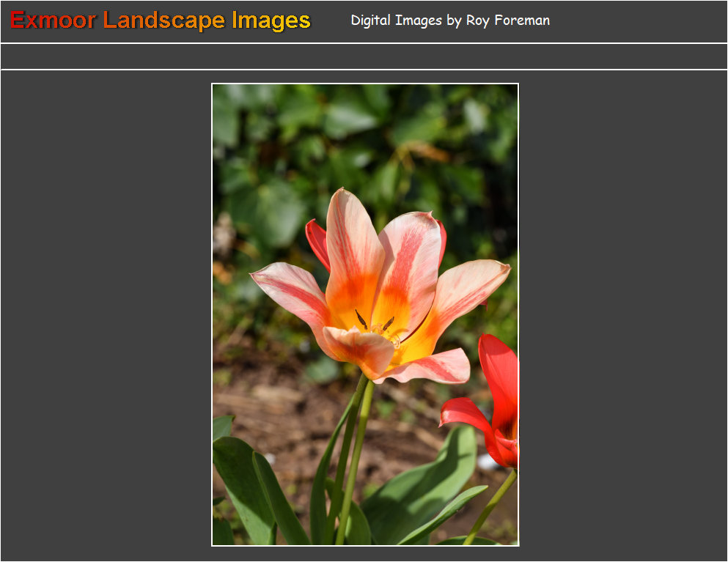Open the tulip photograph
Image resolution: width=728 pixels, height=562 pixels.
point(364,314)
